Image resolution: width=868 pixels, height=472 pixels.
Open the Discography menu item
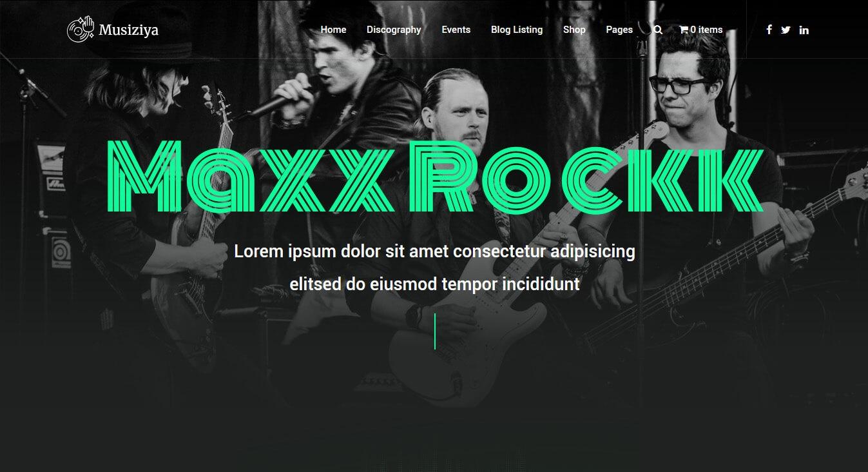pyautogui.click(x=394, y=30)
